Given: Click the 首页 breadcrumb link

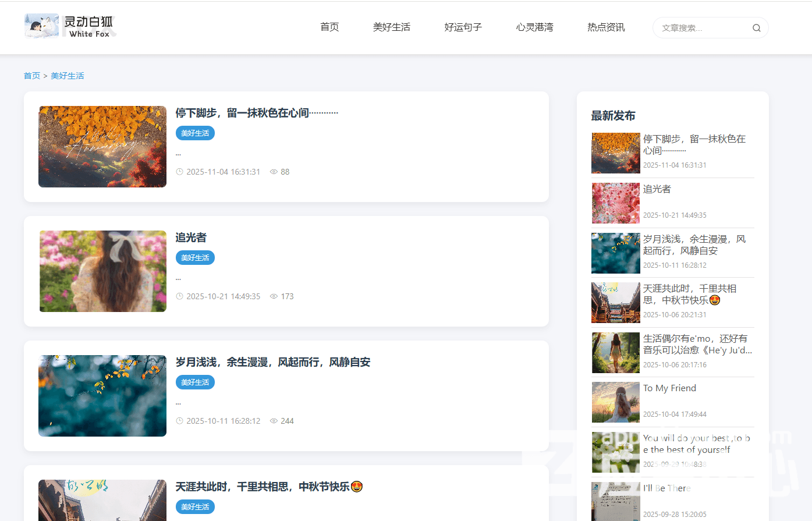Looking at the screenshot, I should (32, 76).
